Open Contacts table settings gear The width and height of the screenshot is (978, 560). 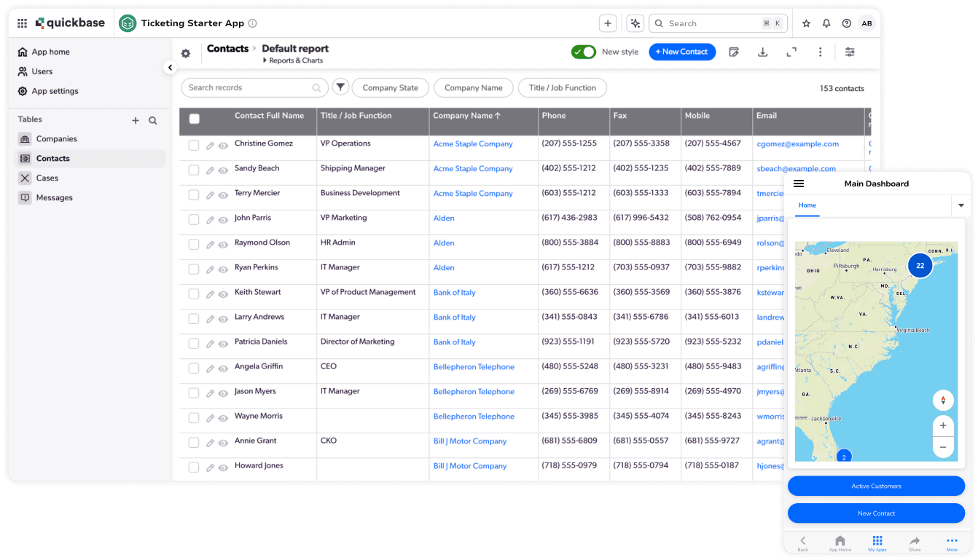point(186,53)
